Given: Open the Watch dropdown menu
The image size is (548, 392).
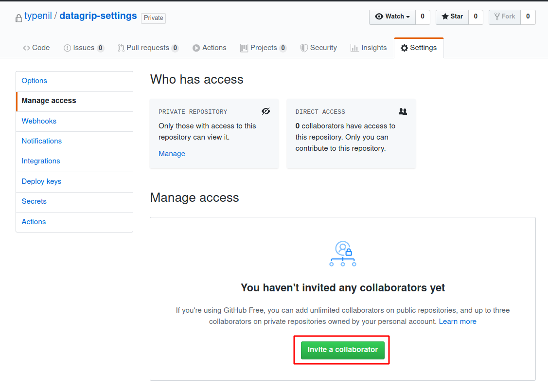Looking at the screenshot, I should (x=392, y=17).
